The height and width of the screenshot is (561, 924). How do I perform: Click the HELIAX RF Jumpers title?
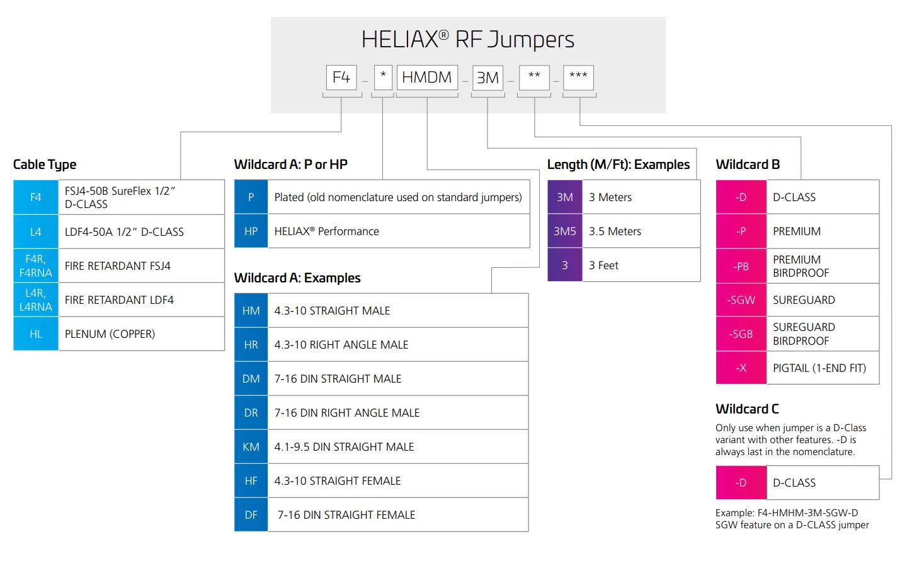coord(468,40)
